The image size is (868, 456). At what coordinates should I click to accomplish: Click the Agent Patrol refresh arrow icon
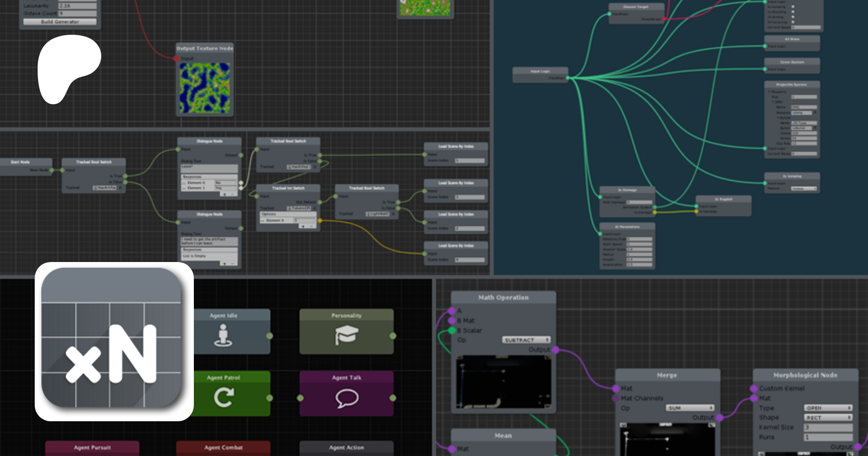[x=224, y=398]
